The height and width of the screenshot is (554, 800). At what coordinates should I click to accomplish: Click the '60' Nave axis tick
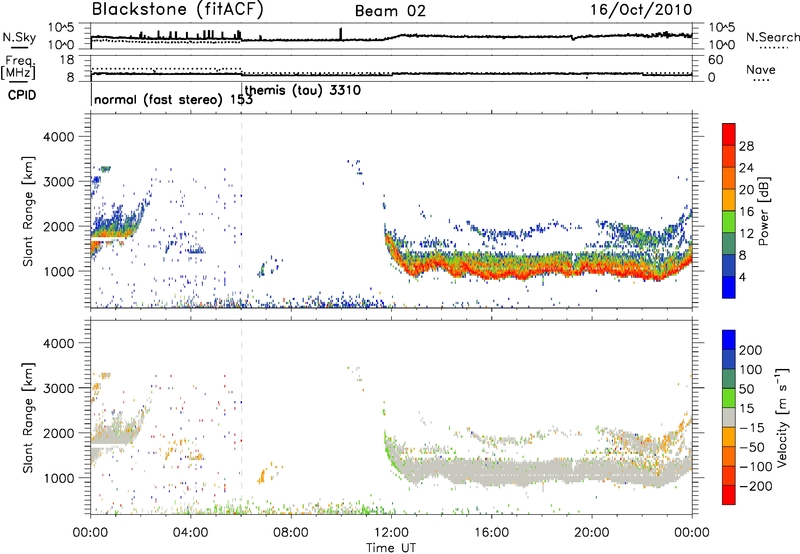[x=715, y=60]
